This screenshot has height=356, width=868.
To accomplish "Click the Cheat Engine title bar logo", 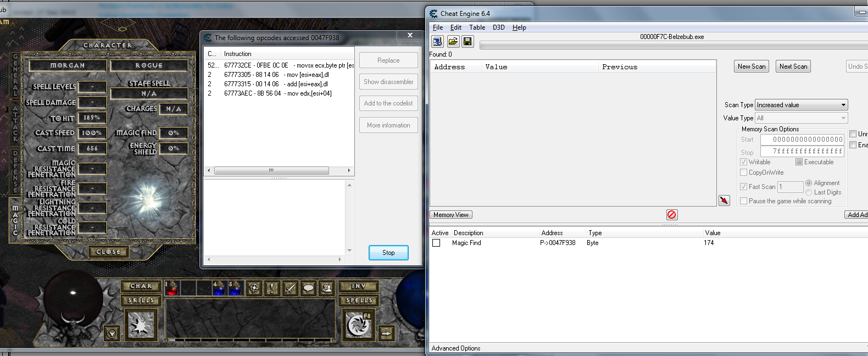I will (433, 14).
